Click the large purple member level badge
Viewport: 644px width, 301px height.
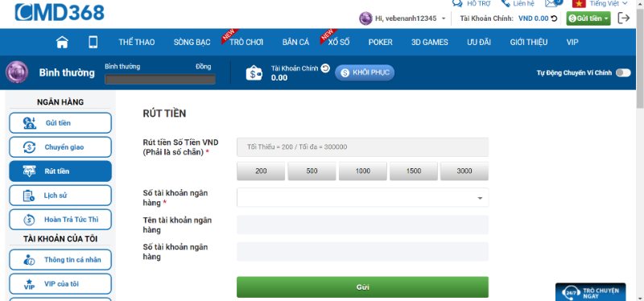tap(17, 72)
